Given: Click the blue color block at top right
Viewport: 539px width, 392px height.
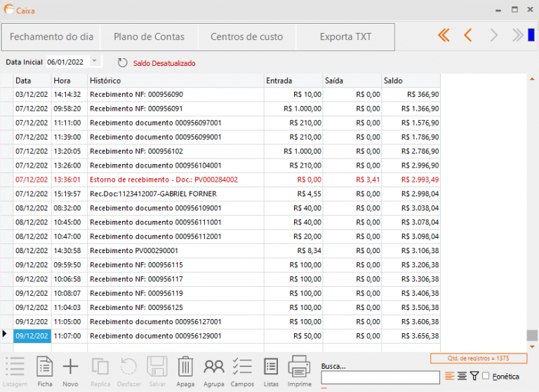Looking at the screenshot, I should pyautogui.click(x=531, y=35).
